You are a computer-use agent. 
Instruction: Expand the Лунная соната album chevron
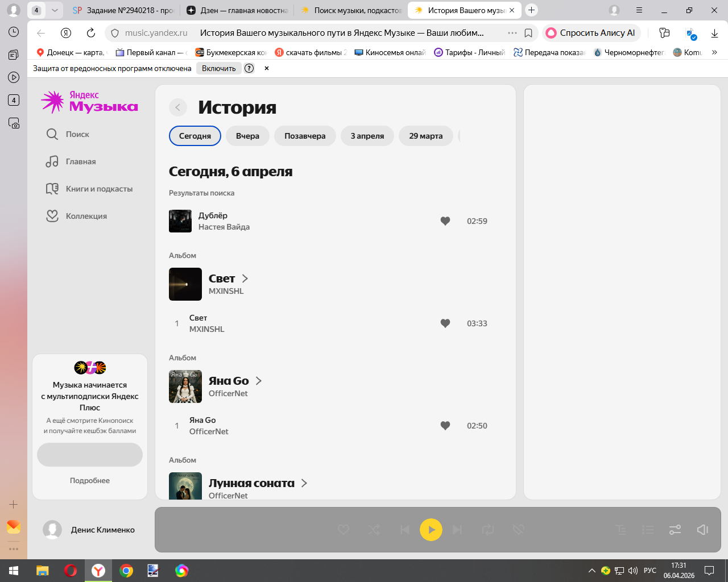click(x=304, y=483)
